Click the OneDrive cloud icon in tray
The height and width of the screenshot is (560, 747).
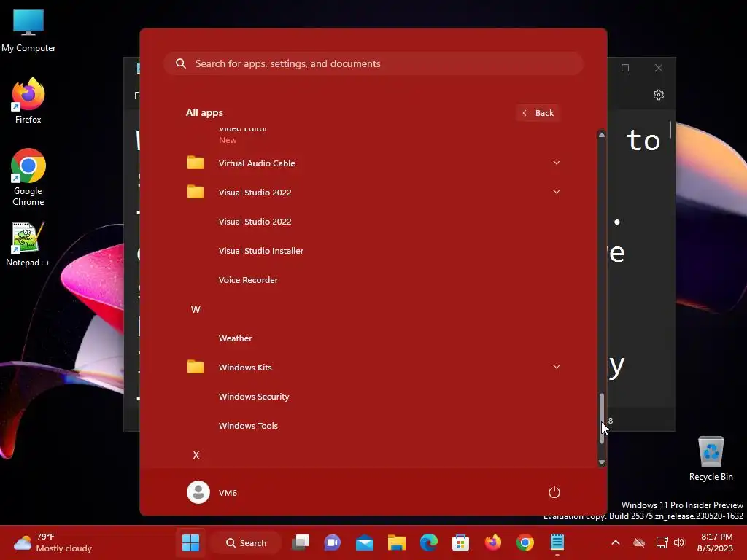point(639,542)
